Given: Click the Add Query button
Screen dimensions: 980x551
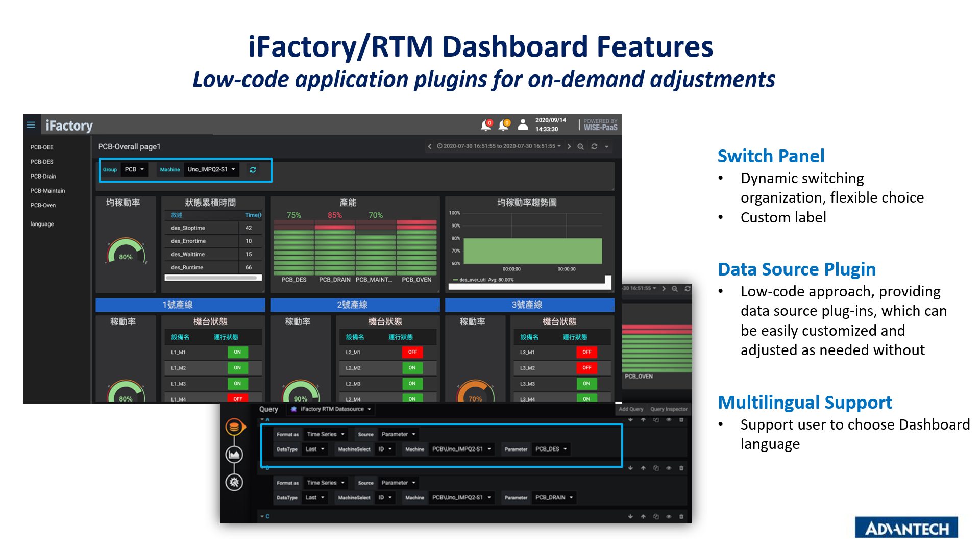Looking at the screenshot, I should click(631, 409).
